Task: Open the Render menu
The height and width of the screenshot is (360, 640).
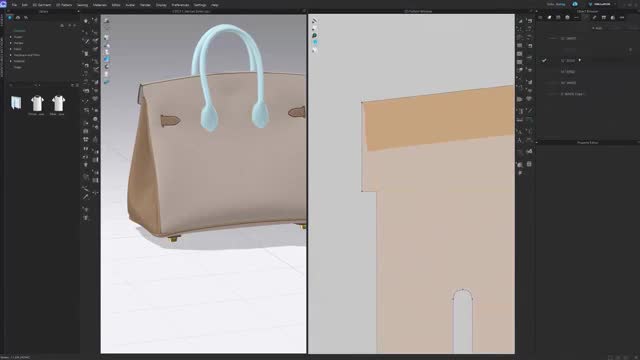Action: (145, 5)
